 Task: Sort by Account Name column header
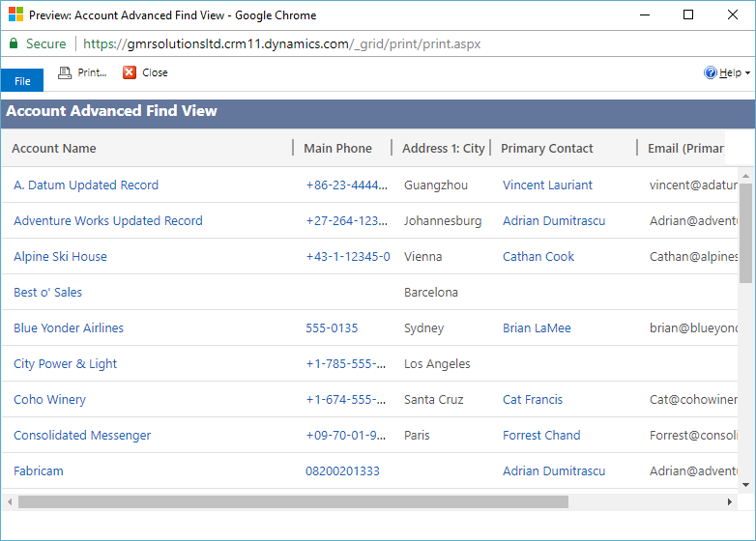tap(53, 149)
